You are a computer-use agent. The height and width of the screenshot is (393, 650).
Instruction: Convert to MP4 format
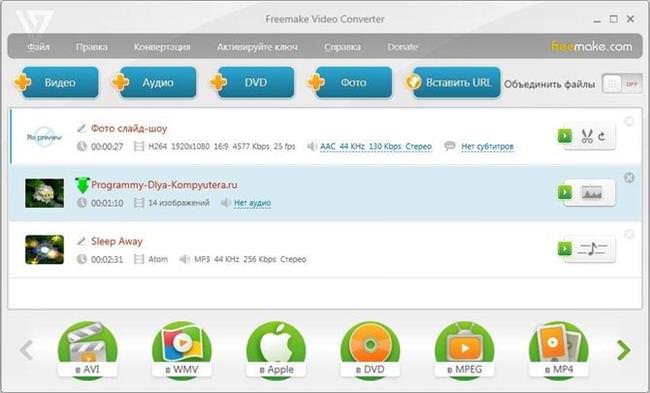[x=559, y=350]
